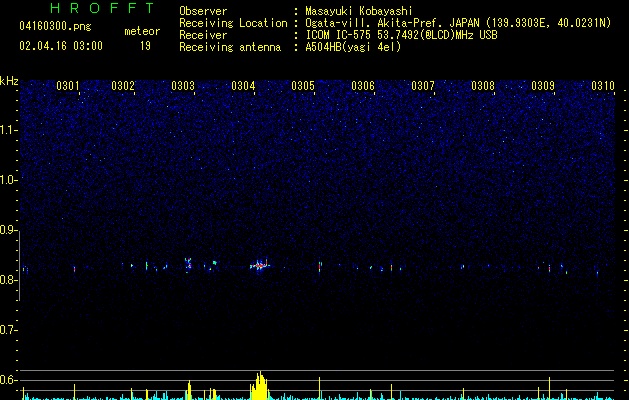629x400 pixels.
Task: Click the strong meteor echo near 0304
Action: [x=260, y=265]
